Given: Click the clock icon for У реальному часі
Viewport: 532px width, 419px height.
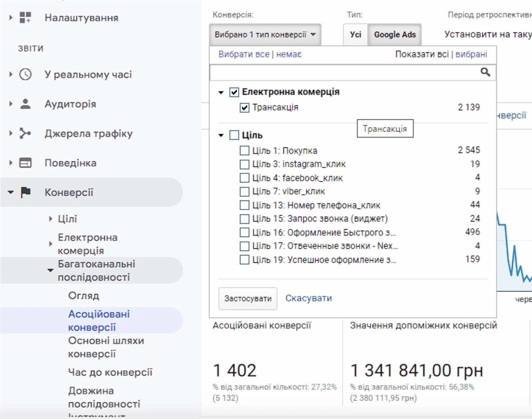Looking at the screenshot, I should (x=25, y=74).
